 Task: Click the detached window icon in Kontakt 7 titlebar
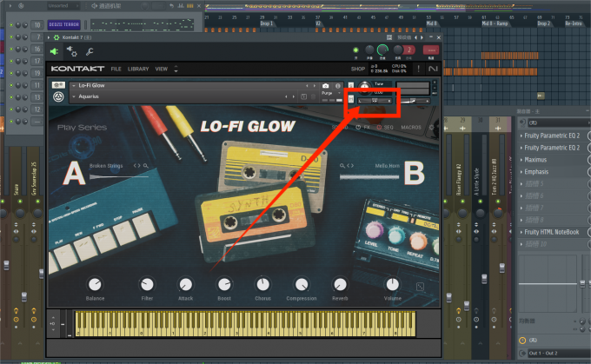click(389, 37)
